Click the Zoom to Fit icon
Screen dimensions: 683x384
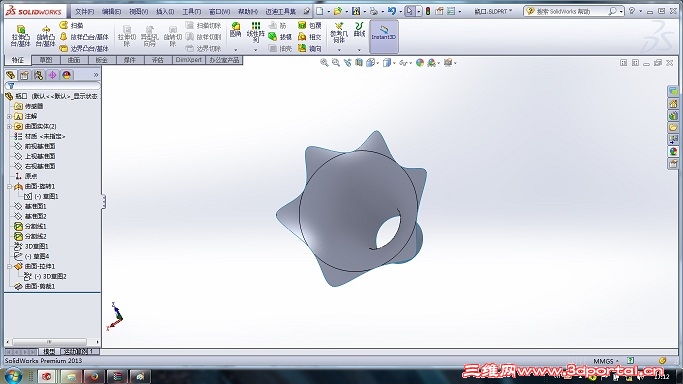click(x=324, y=63)
